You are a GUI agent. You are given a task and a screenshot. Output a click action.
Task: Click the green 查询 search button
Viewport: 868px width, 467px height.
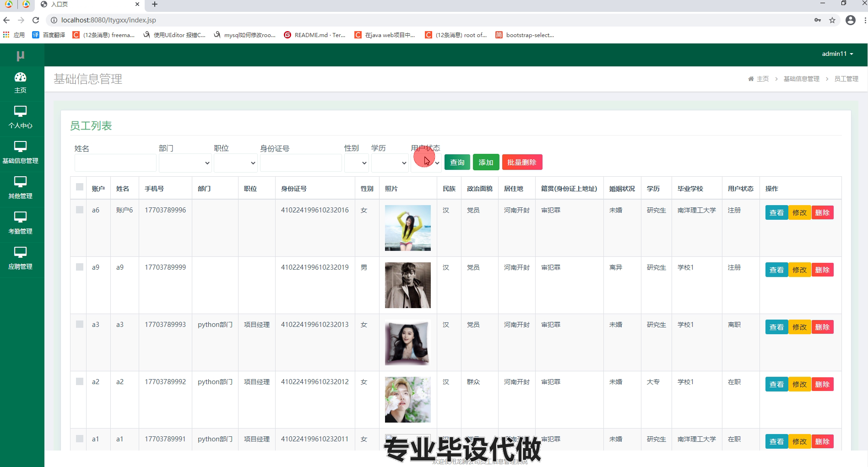(457, 162)
